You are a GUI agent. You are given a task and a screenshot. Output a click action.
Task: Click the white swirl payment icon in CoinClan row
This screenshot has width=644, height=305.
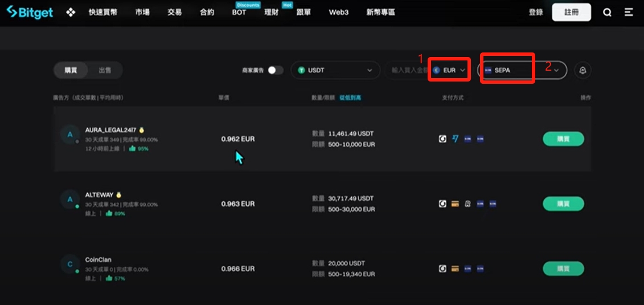coord(442,269)
